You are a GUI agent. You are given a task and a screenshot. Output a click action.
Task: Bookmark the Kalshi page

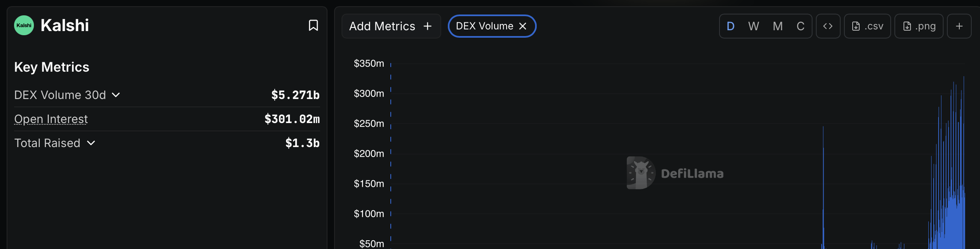[313, 25]
